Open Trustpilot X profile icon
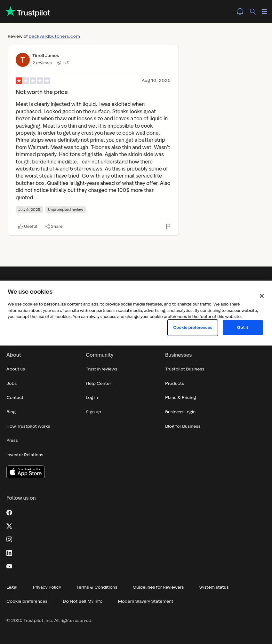The image size is (272, 644). pos(9,526)
